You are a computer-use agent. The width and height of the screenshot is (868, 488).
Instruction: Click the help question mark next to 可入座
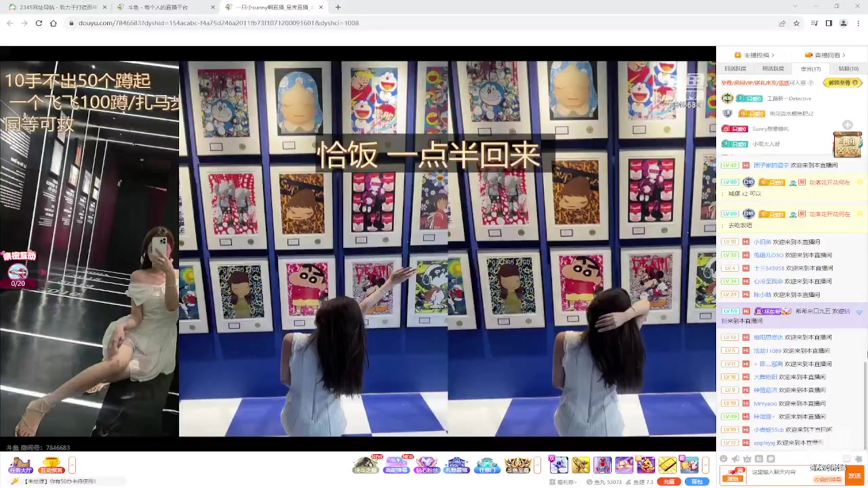pos(811,83)
